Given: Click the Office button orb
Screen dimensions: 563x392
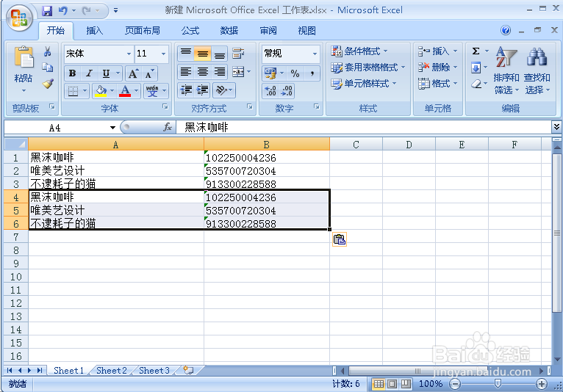Looking at the screenshot, I should tap(19, 18).
